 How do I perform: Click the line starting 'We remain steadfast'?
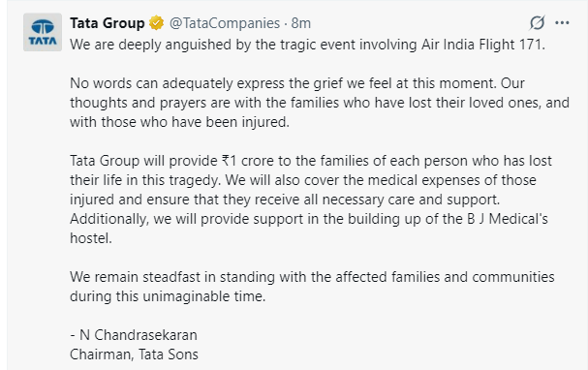(312, 277)
